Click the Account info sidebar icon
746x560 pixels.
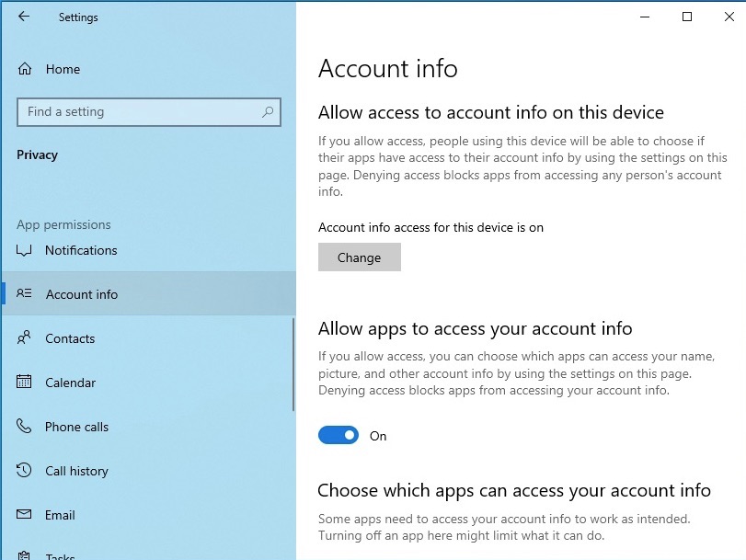click(x=24, y=293)
